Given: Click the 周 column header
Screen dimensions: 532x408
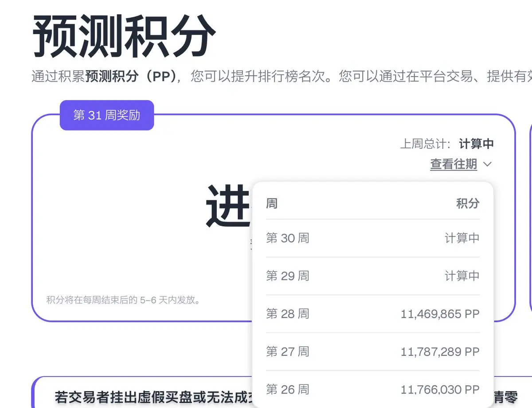Looking at the screenshot, I should [x=272, y=204].
